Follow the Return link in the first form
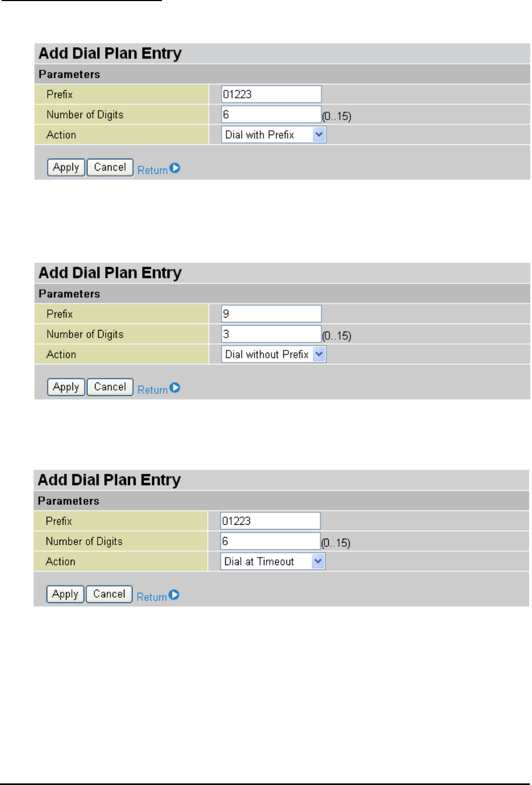This screenshot has height=785, width=532. pos(152,170)
